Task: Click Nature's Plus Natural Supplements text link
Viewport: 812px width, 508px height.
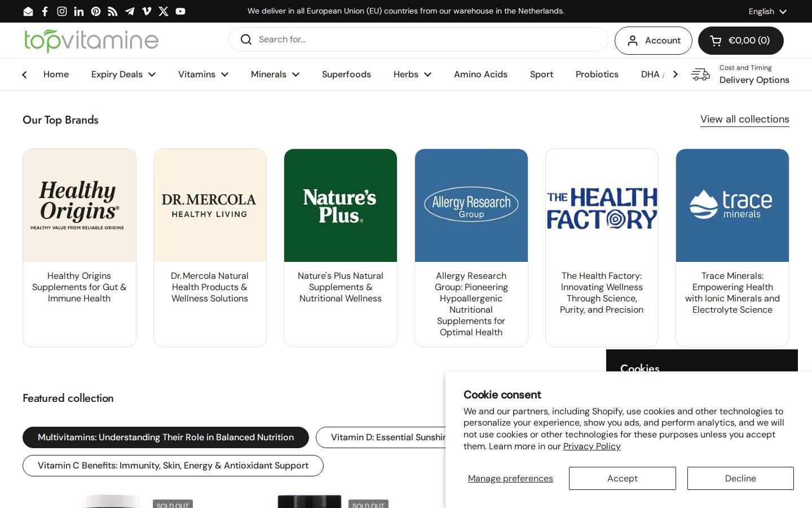Action: click(x=341, y=287)
